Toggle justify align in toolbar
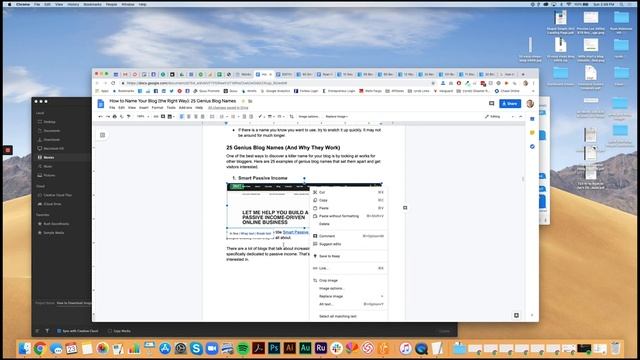The width and height of the screenshot is (640, 360). click(x=202, y=117)
